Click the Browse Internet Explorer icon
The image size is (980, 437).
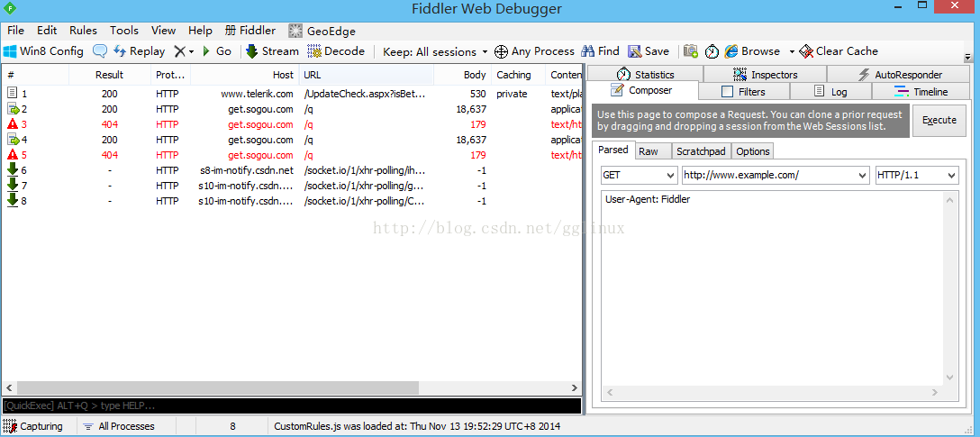pyautogui.click(x=731, y=51)
